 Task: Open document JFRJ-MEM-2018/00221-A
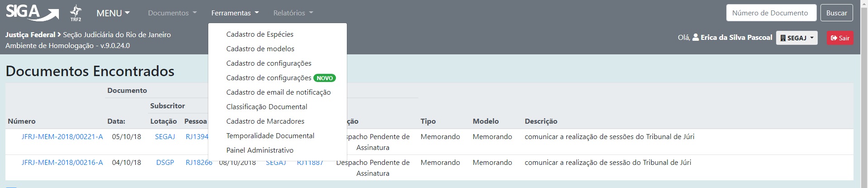pyautogui.click(x=62, y=137)
